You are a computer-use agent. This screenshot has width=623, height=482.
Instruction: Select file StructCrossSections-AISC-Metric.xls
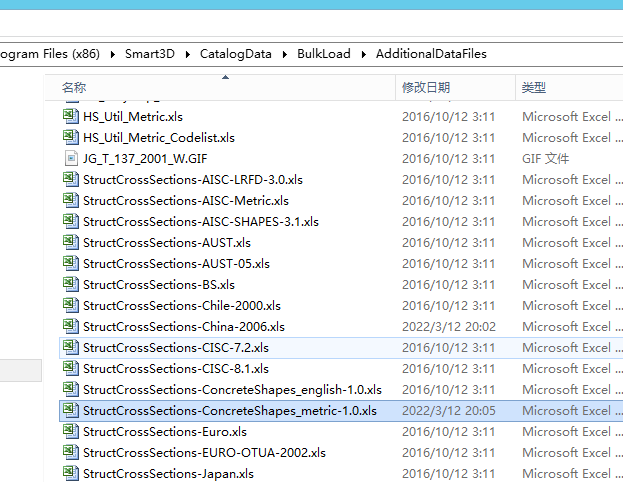[186, 201]
